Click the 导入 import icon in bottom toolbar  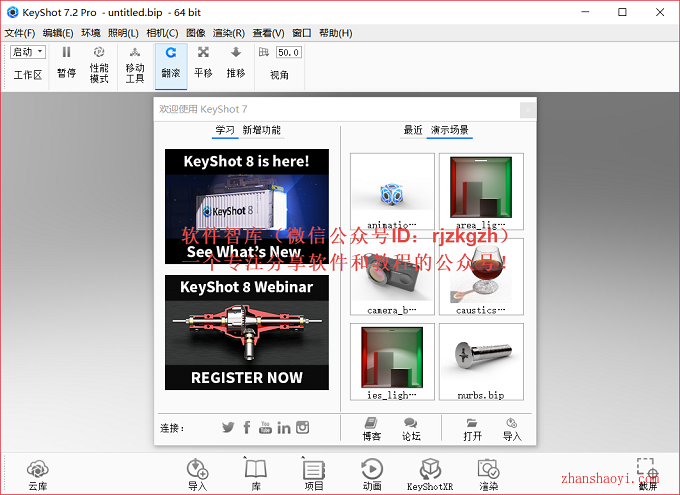(197, 475)
